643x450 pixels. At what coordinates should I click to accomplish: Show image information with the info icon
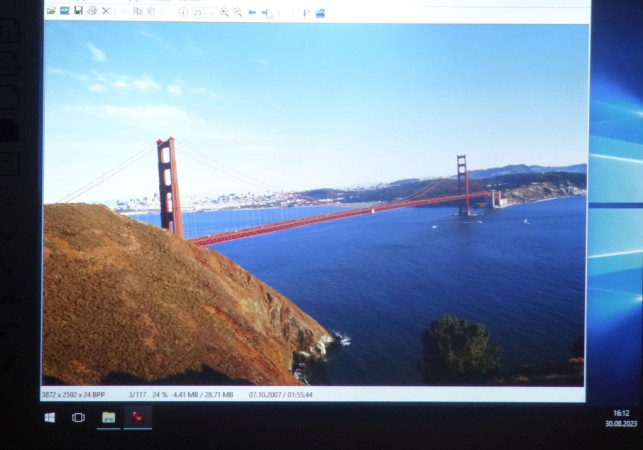(182, 12)
